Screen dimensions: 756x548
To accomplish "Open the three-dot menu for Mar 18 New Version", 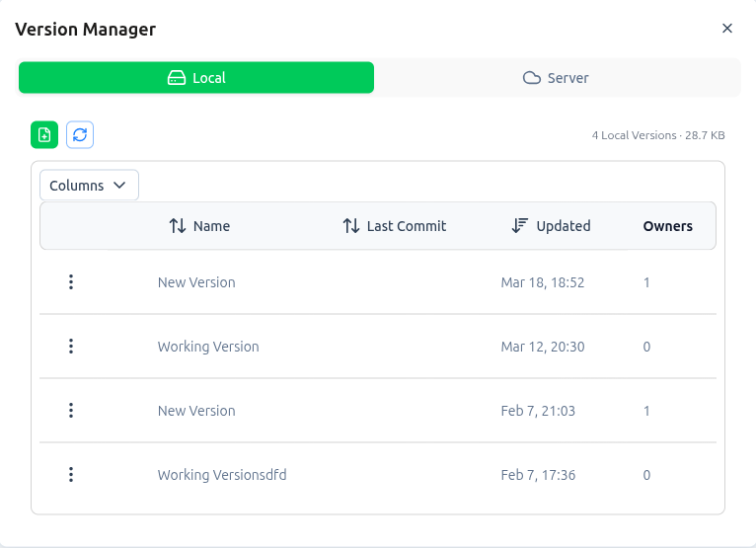I will 71,282.
